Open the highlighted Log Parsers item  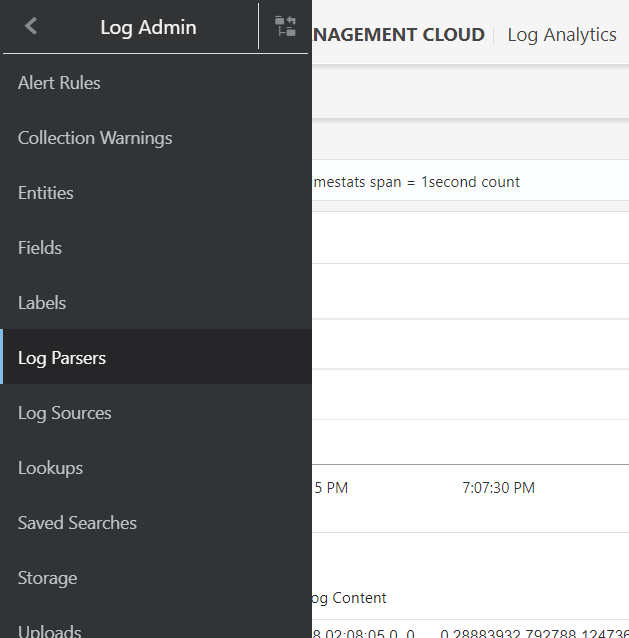62,358
